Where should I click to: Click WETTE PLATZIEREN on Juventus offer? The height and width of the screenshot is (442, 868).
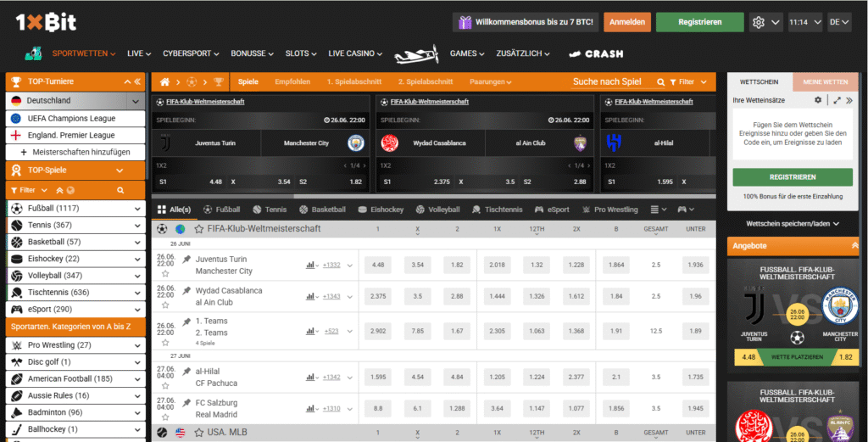(x=797, y=357)
